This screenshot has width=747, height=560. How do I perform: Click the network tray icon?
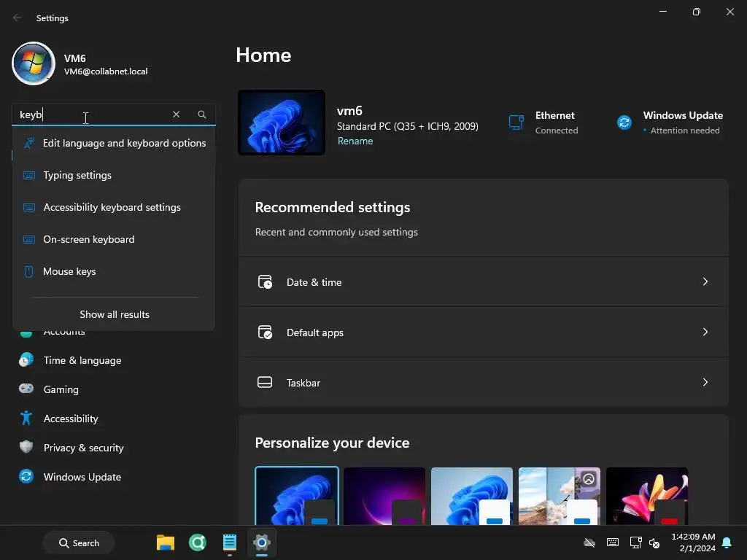pos(635,542)
